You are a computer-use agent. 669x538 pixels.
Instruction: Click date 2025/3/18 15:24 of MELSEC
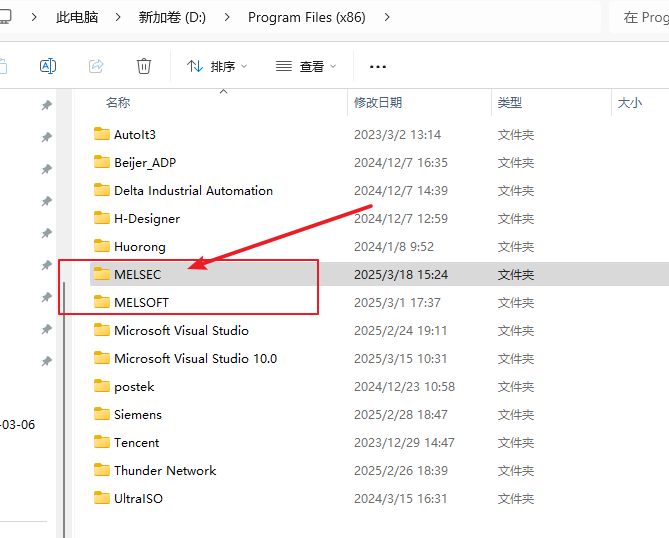click(x=401, y=275)
